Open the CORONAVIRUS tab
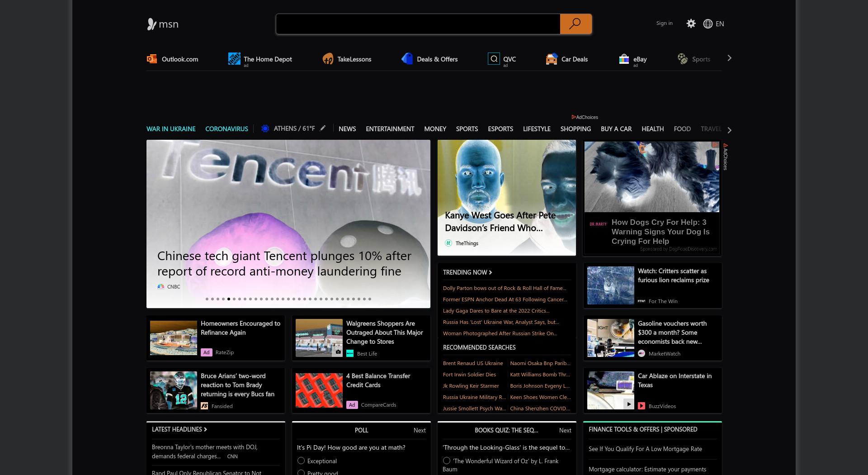 [226, 129]
